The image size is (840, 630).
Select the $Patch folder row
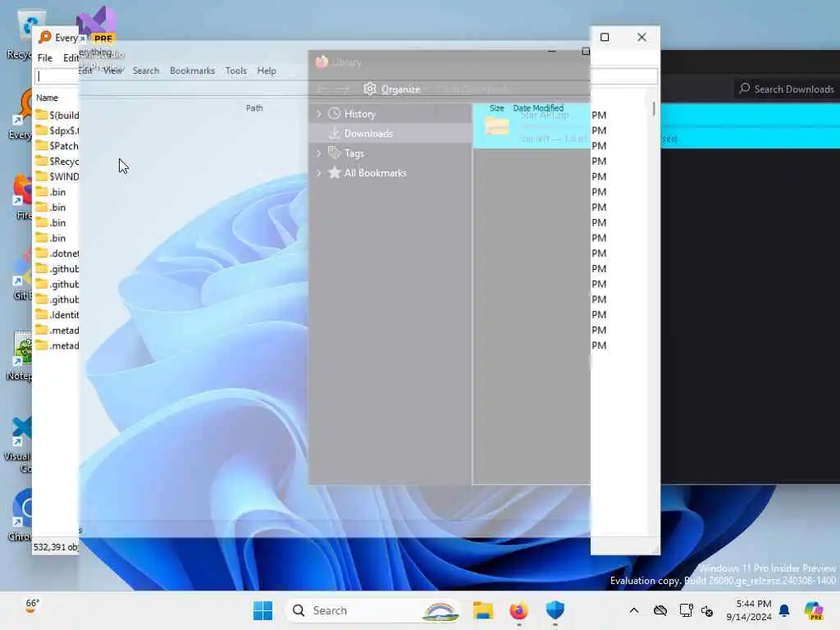57,146
